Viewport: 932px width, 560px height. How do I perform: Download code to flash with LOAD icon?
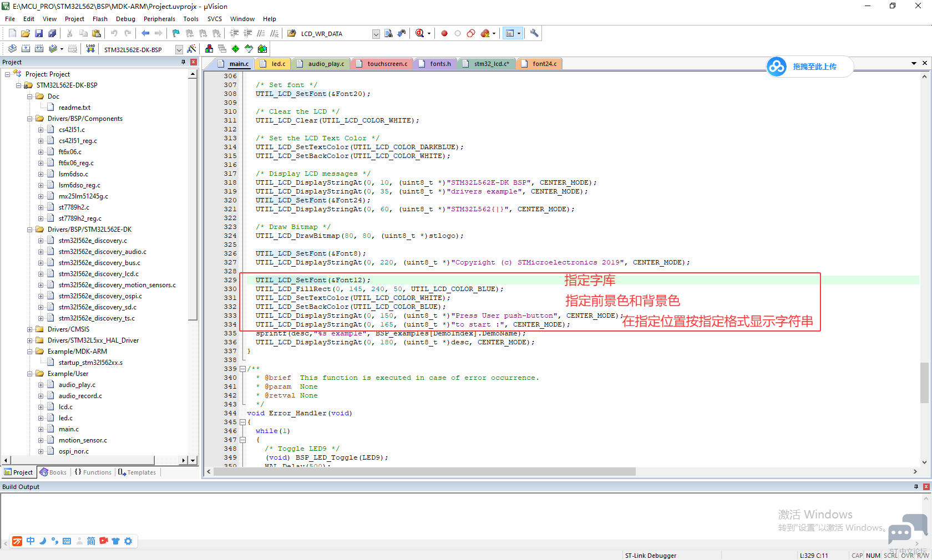90,49
